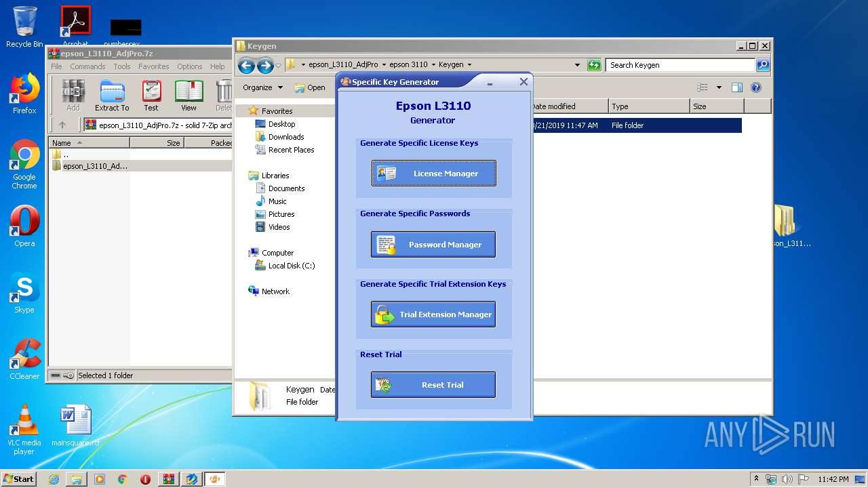Open the Opera desktop shortcut

click(24, 226)
